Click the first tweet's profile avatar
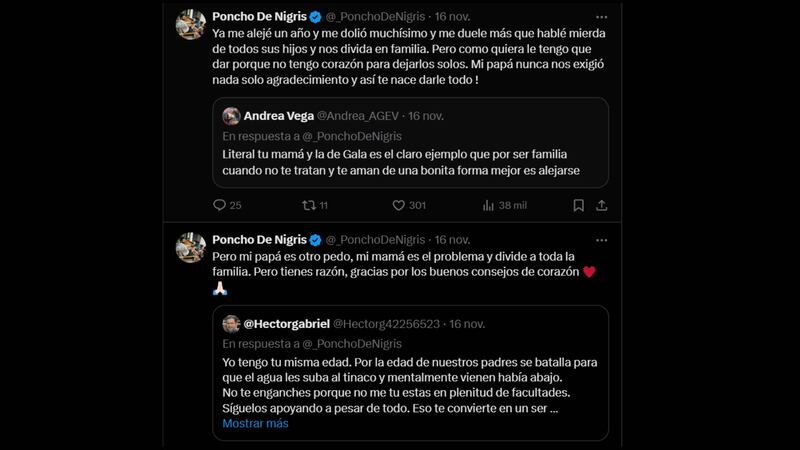 [191, 24]
